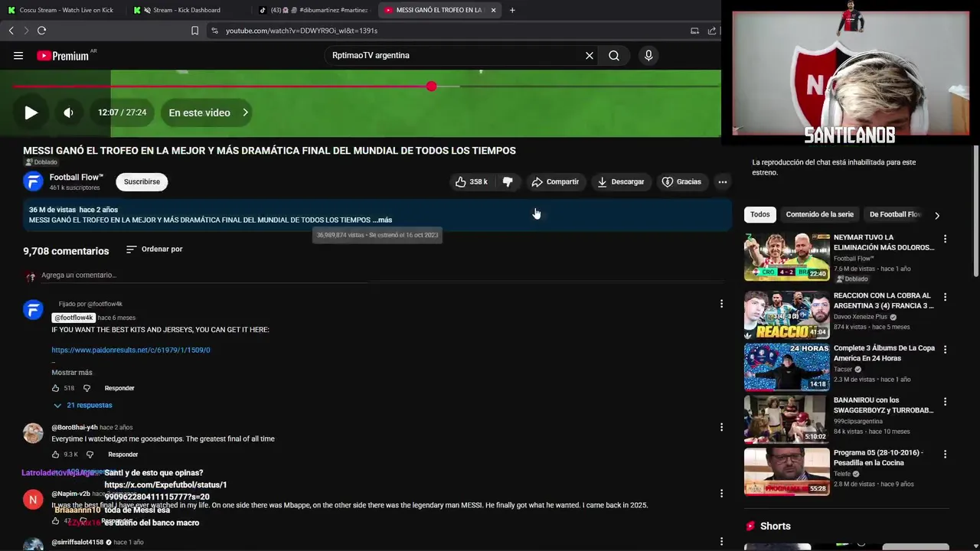The width and height of the screenshot is (980, 551).
Task: Open options for NEYMAR video suggestion
Action: pyautogui.click(x=945, y=239)
